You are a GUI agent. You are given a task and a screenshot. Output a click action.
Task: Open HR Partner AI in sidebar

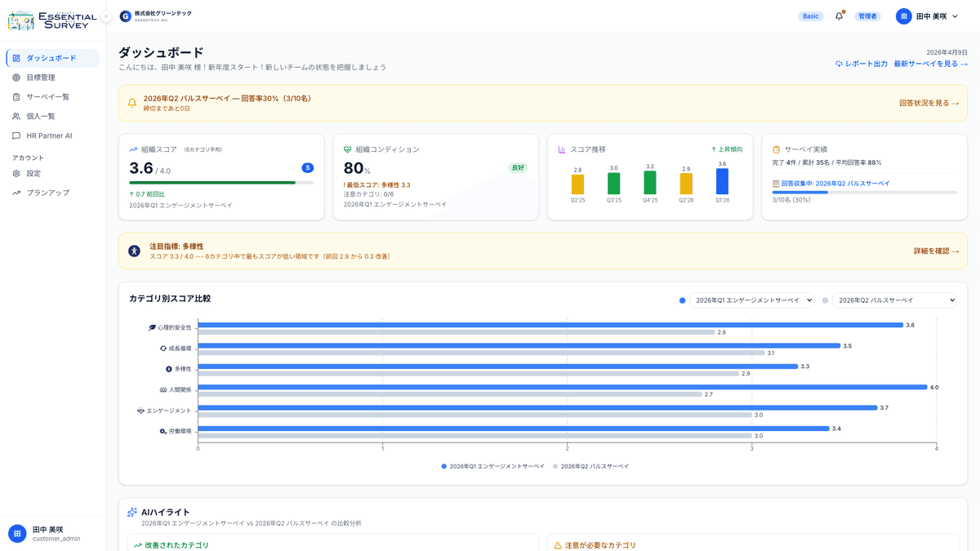(52, 136)
